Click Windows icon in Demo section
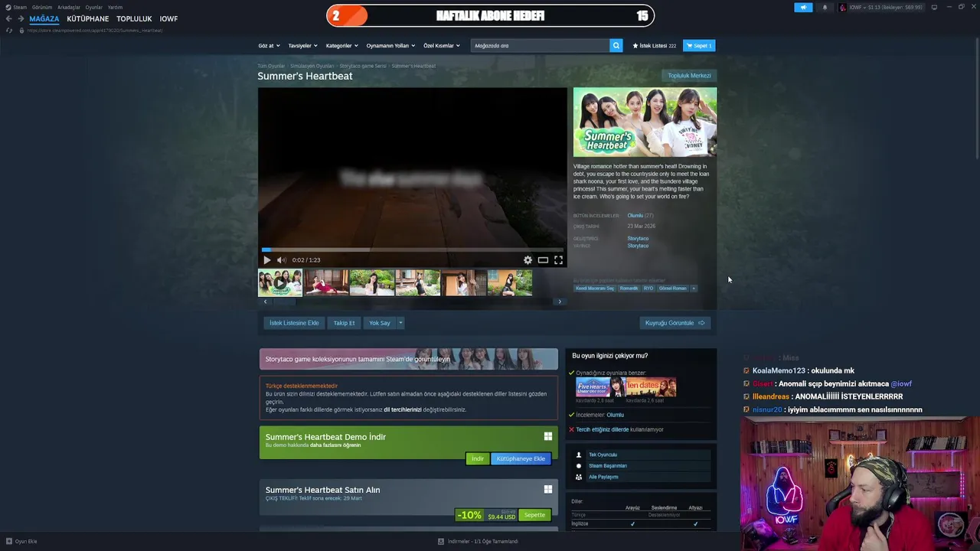Viewport: 980px width, 551px height. point(547,436)
